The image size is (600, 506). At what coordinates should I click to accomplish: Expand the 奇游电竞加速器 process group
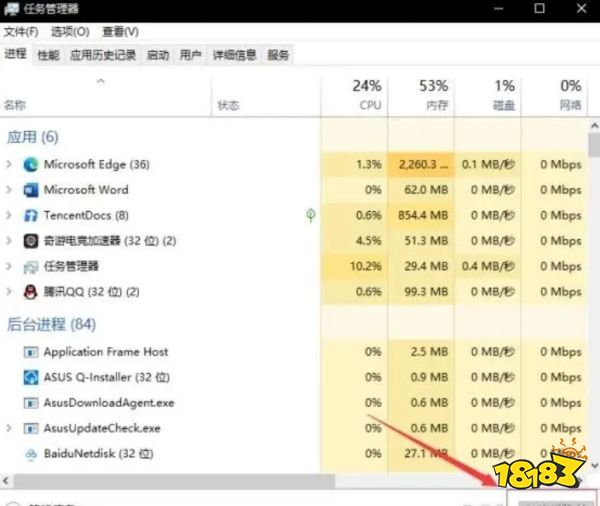tap(9, 241)
